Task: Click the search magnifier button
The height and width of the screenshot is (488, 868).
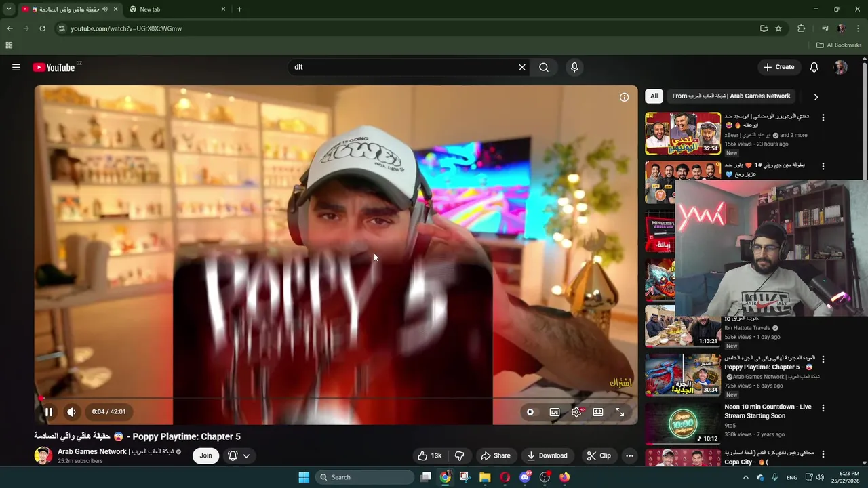Action: pyautogui.click(x=544, y=67)
